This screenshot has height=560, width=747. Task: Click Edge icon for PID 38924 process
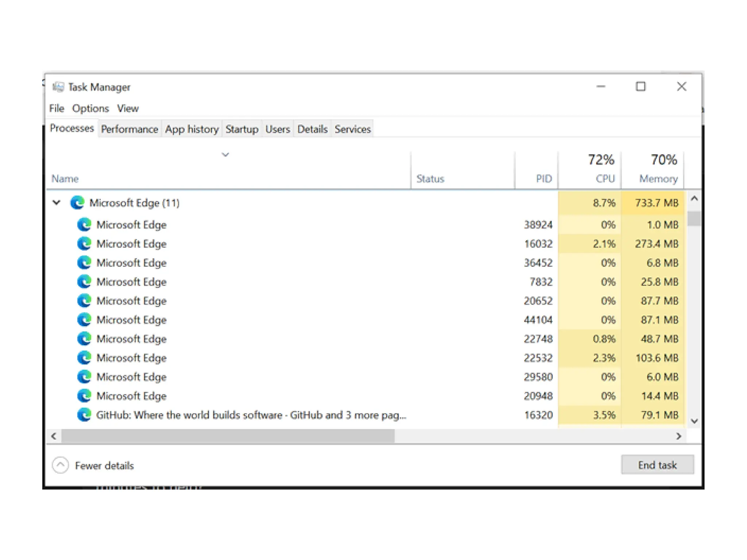click(x=84, y=225)
